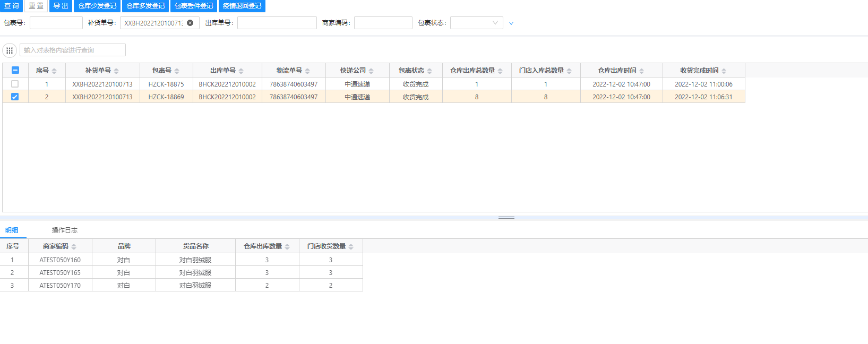Sort by 序号 column sort icon
868x344 pixels.
point(54,71)
